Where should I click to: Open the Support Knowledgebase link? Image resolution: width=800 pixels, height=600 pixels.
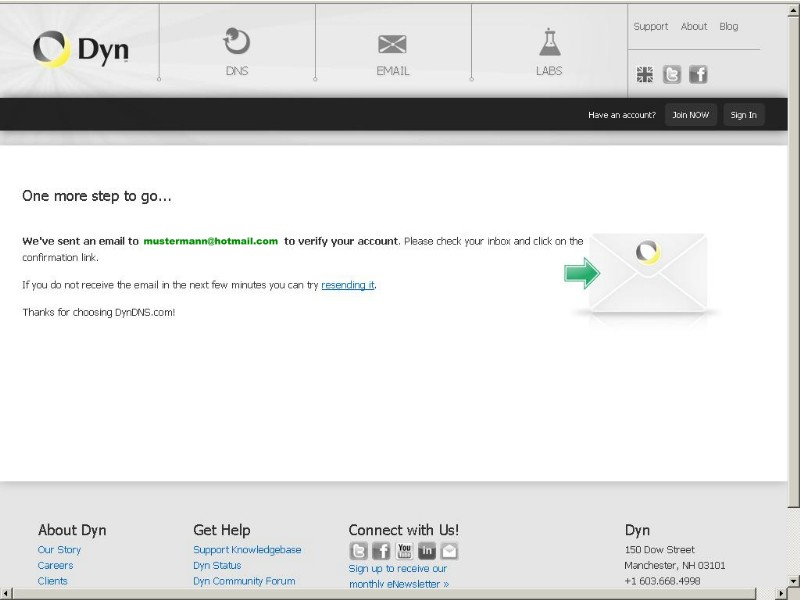(247, 550)
